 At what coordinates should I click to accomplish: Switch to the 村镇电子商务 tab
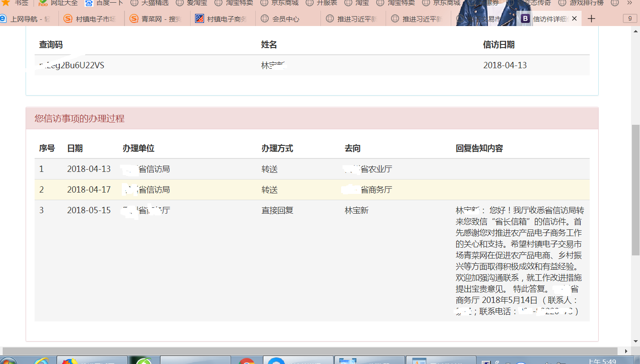tap(223, 19)
